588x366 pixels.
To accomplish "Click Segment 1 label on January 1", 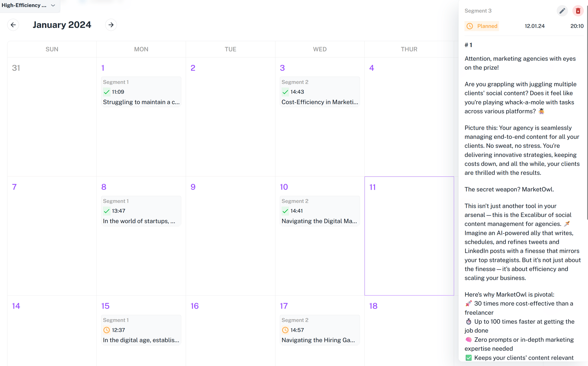I will pos(116,82).
